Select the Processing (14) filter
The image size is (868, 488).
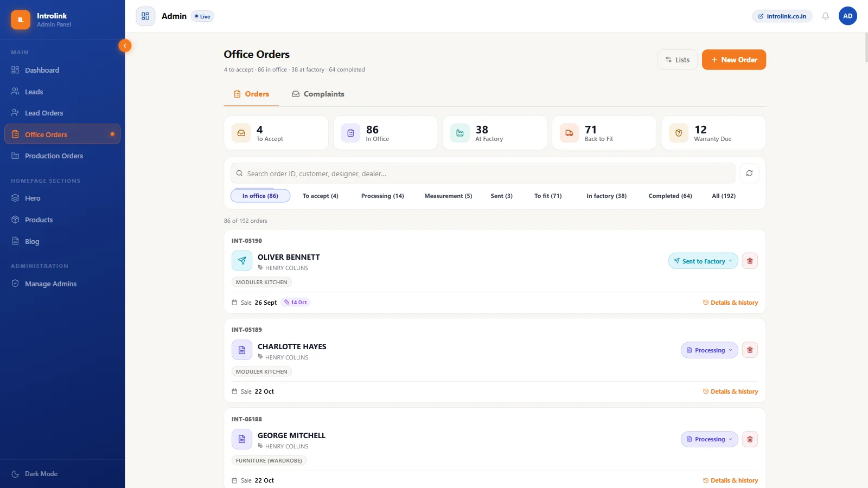[x=382, y=196]
